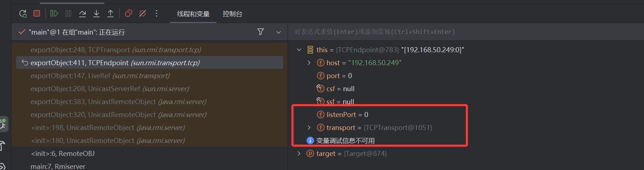644x170 pixels.
Task: Stop the debugging session
Action: pos(37,13)
